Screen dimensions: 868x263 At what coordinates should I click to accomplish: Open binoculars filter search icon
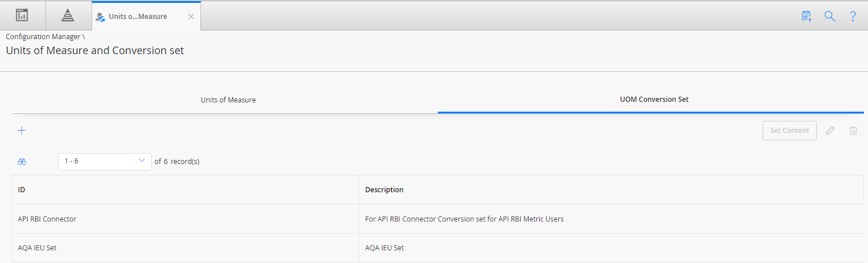point(22,162)
